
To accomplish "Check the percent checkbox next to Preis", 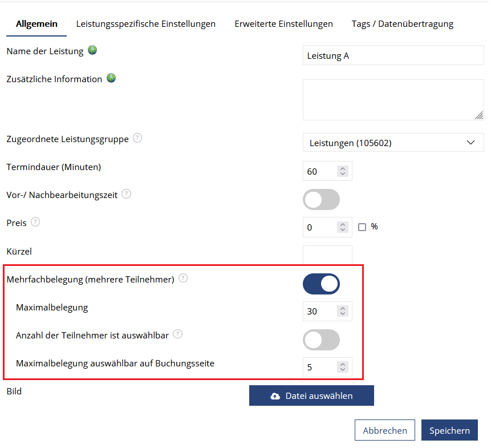I will [x=362, y=227].
